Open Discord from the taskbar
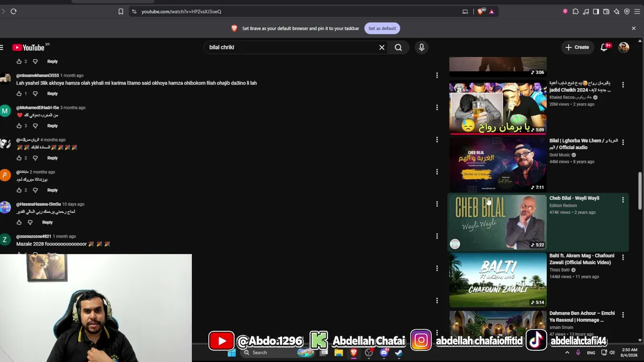Screen dimensions: 644x362 (x=384, y=353)
